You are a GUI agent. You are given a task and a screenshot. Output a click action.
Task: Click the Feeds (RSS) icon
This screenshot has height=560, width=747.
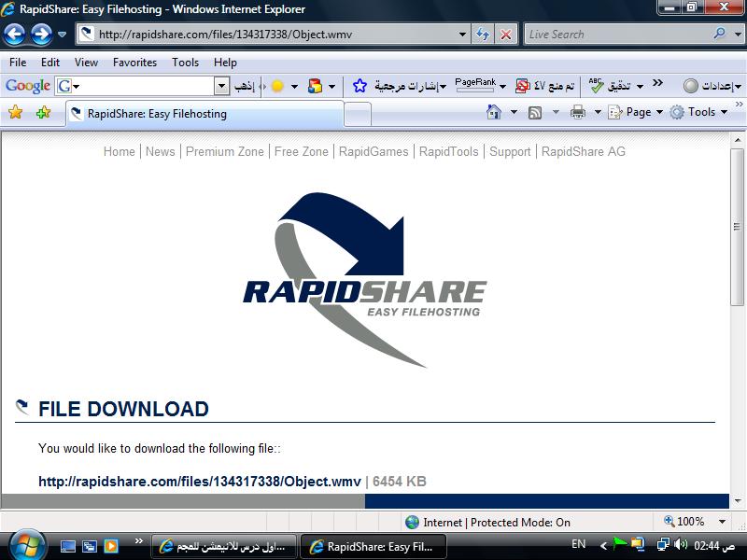click(x=535, y=113)
